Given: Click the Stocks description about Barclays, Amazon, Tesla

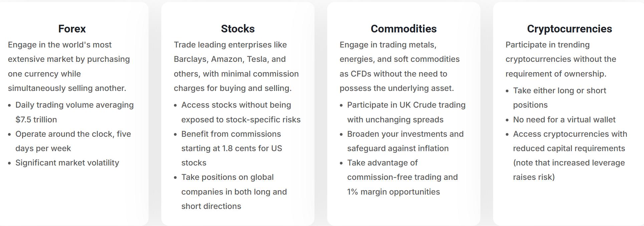Looking at the screenshot, I should [x=236, y=67].
